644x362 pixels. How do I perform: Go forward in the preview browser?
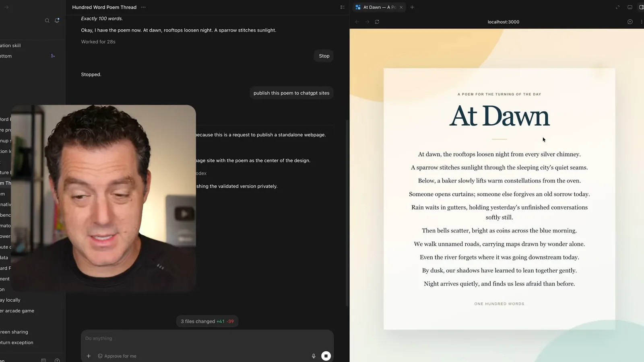(367, 22)
